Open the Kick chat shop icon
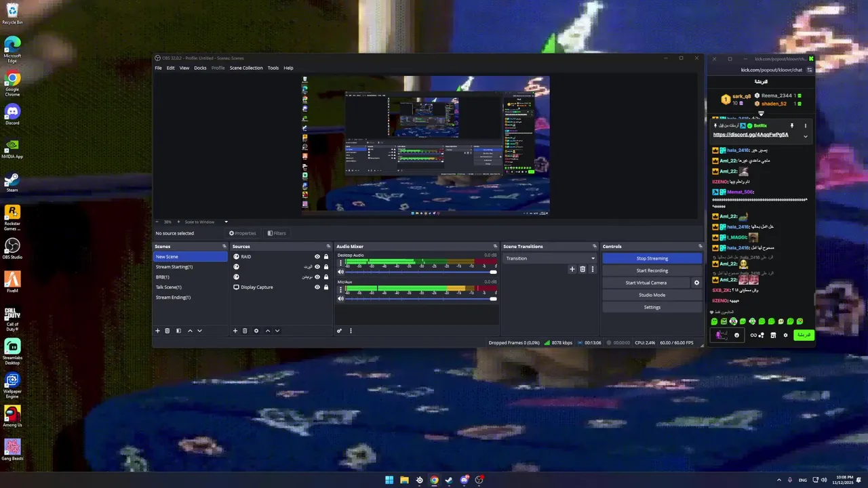Screen dimensions: 868x488 773,335
